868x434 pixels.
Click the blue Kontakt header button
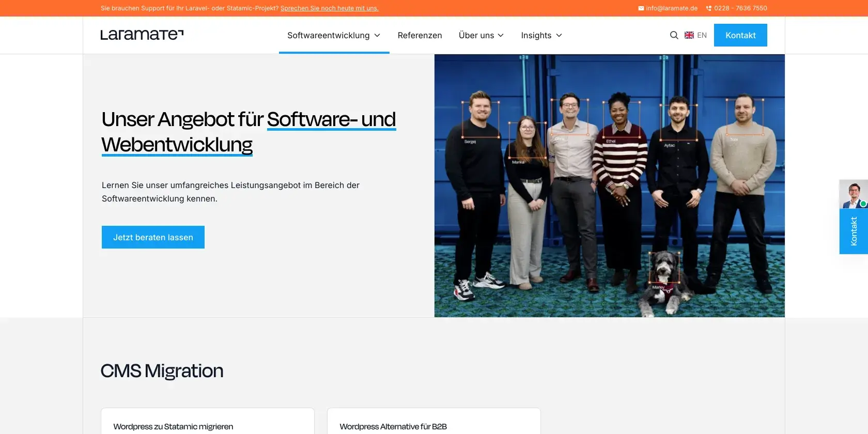click(x=740, y=35)
